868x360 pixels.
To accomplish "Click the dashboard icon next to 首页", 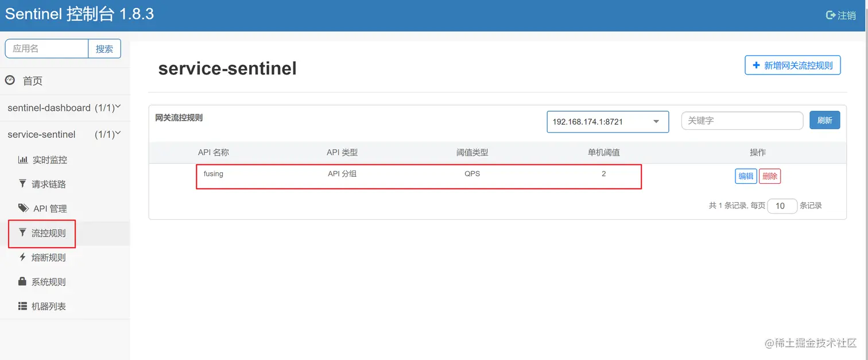I will pos(10,80).
